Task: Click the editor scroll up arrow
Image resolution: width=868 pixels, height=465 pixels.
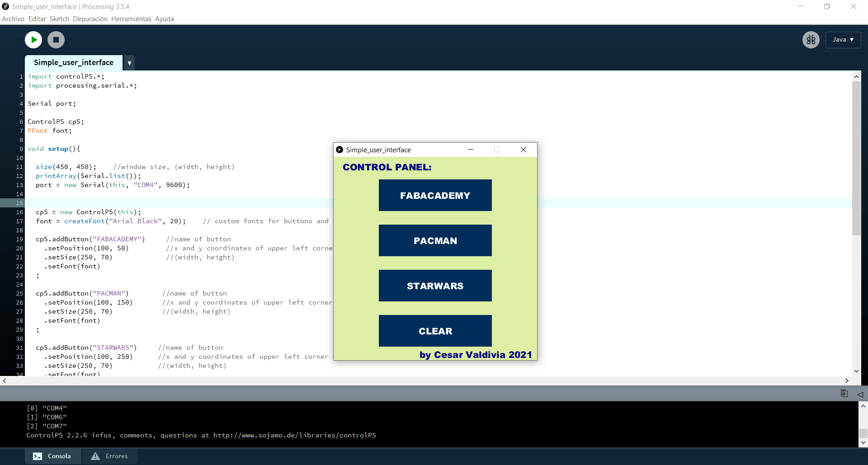Action: coord(856,77)
